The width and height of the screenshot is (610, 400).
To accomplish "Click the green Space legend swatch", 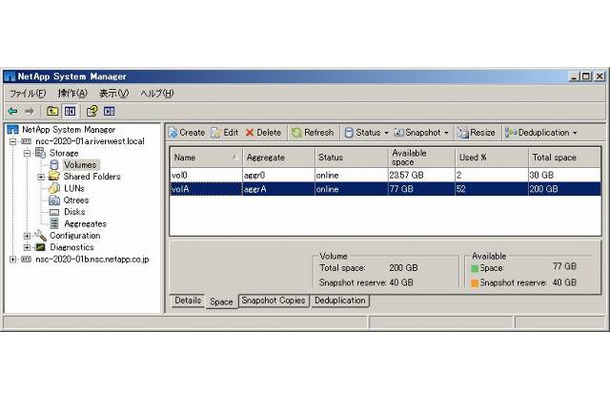I will (475, 268).
